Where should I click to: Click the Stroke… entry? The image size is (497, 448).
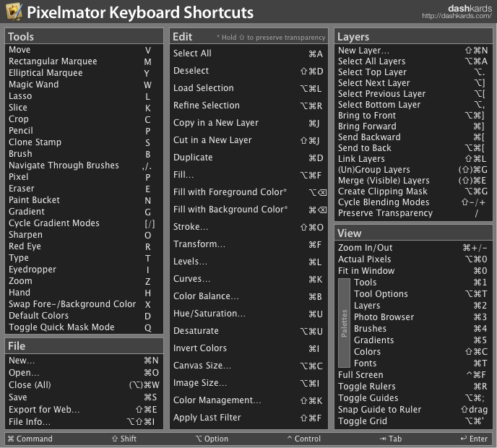(248, 227)
